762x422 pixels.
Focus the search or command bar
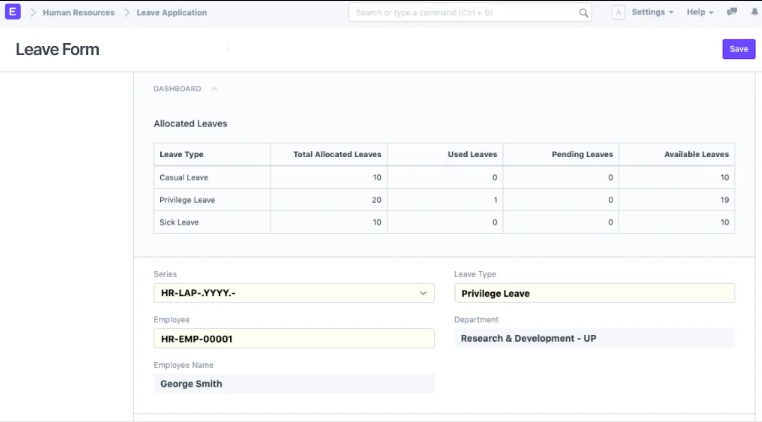click(x=469, y=13)
